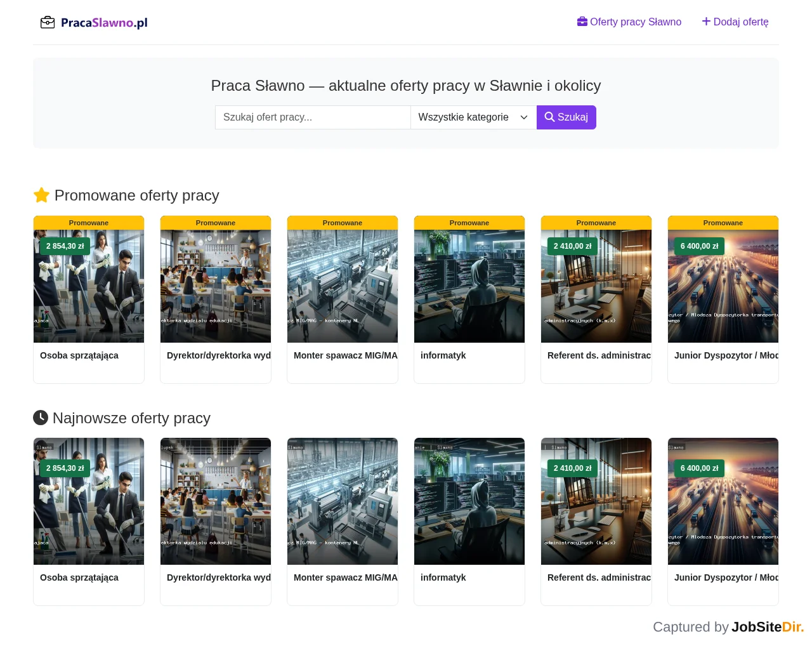Click promoted Dyrektor/dyrektorka wyd title link

pos(219,355)
